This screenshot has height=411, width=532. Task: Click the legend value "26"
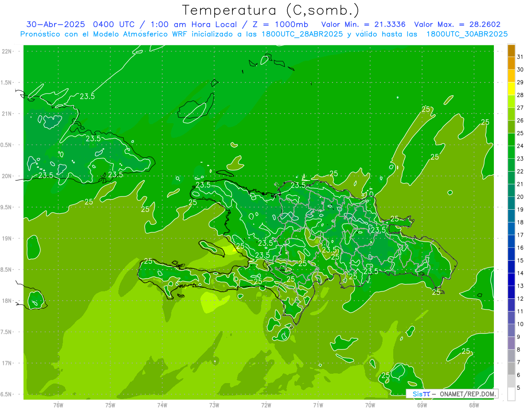(x=520, y=120)
